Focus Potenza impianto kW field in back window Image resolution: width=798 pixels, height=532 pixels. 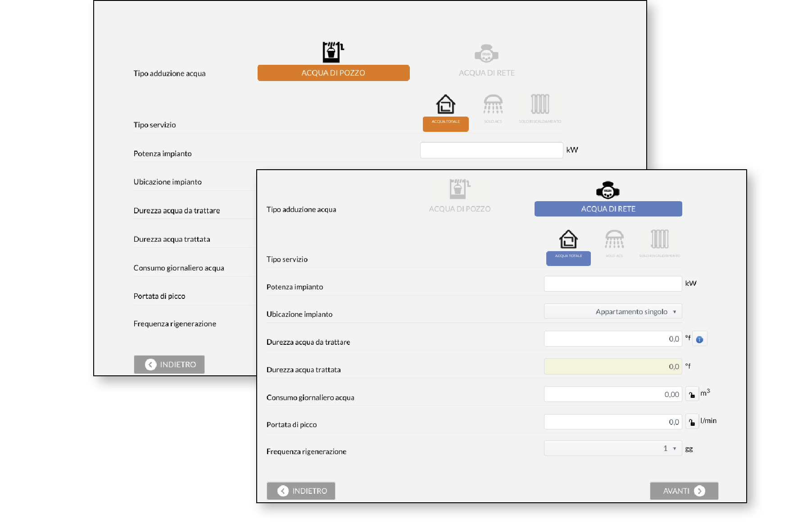pyautogui.click(x=491, y=150)
